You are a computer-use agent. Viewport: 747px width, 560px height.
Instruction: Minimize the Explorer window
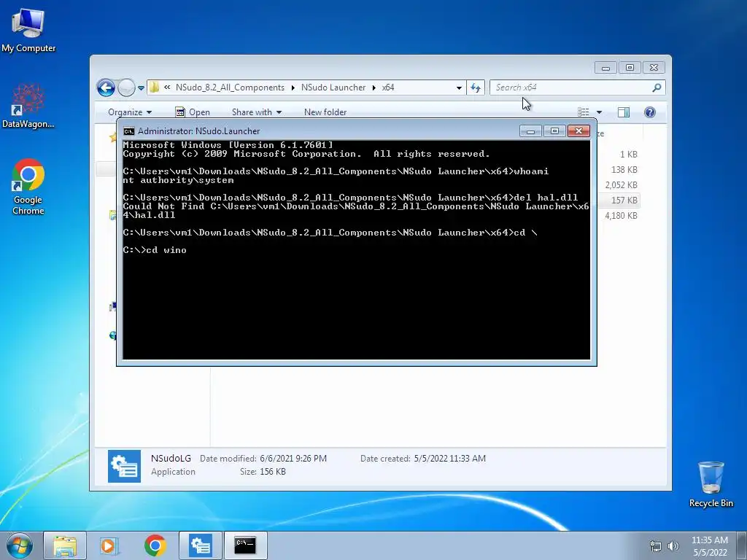point(605,68)
